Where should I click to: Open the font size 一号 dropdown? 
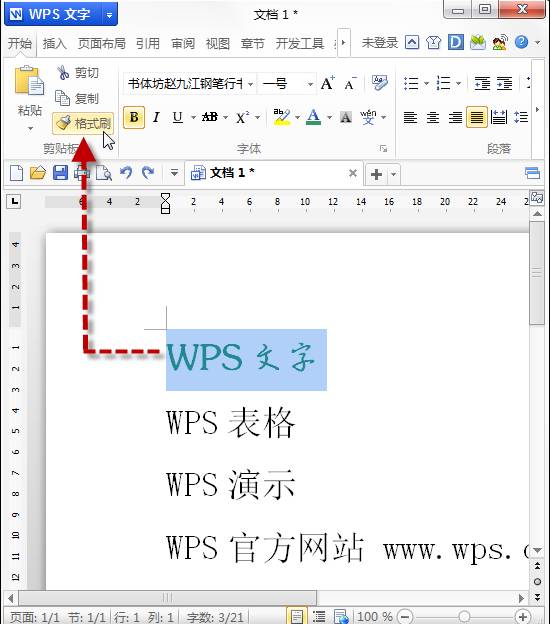[x=310, y=84]
